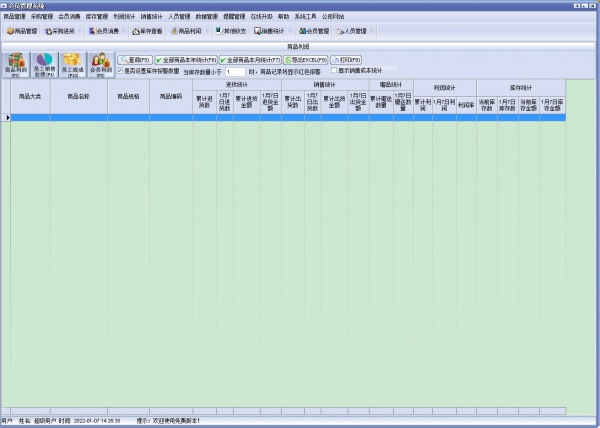Toggle 是否设置库存报警数量 checkbox

[121, 71]
